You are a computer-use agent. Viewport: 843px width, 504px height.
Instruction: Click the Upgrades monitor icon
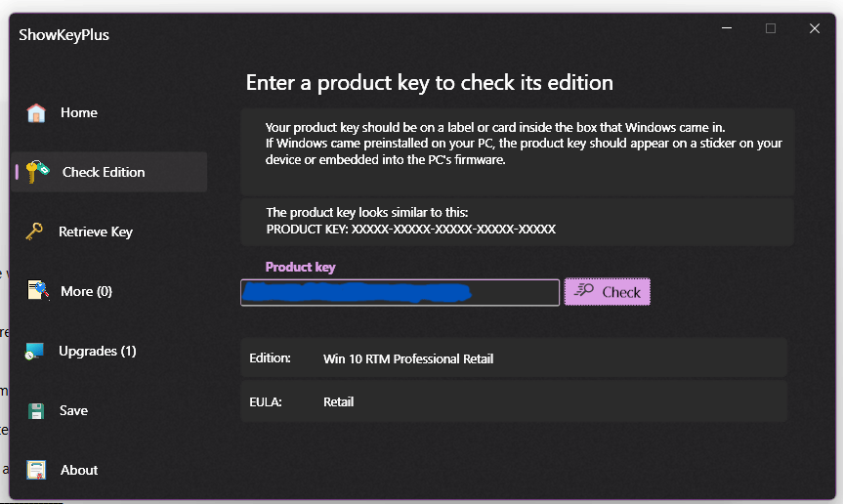(x=34, y=351)
